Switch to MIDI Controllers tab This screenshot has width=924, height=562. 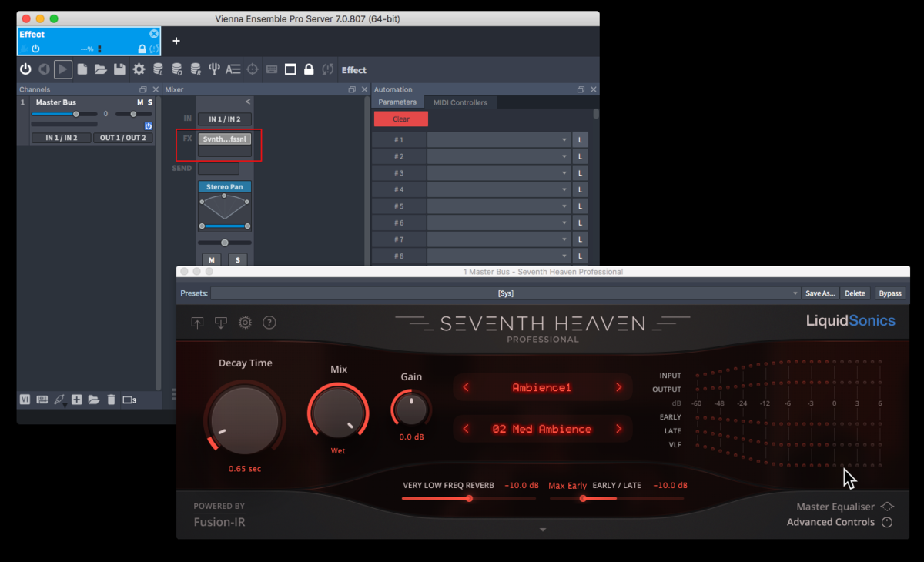tap(460, 102)
